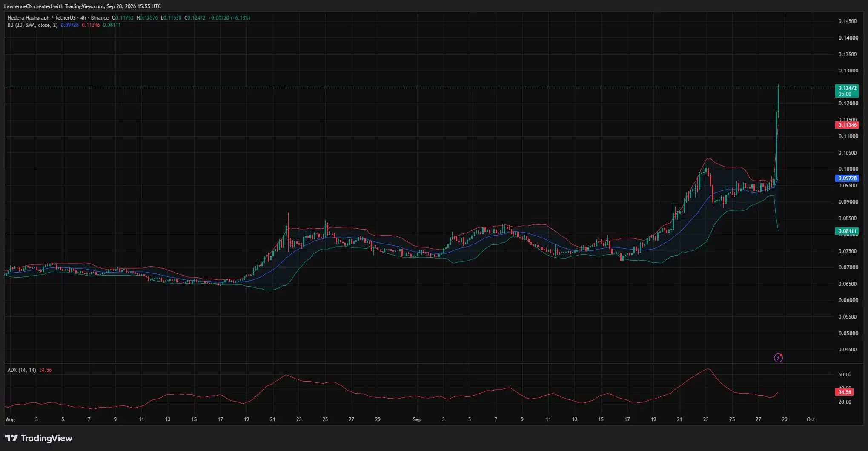Image resolution: width=868 pixels, height=451 pixels.
Task: Click the pink lightning bolt icon on chart
Action: 778,358
